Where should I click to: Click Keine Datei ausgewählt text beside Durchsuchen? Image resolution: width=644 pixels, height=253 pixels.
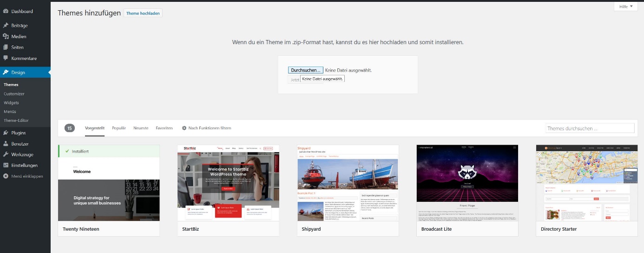pos(348,70)
